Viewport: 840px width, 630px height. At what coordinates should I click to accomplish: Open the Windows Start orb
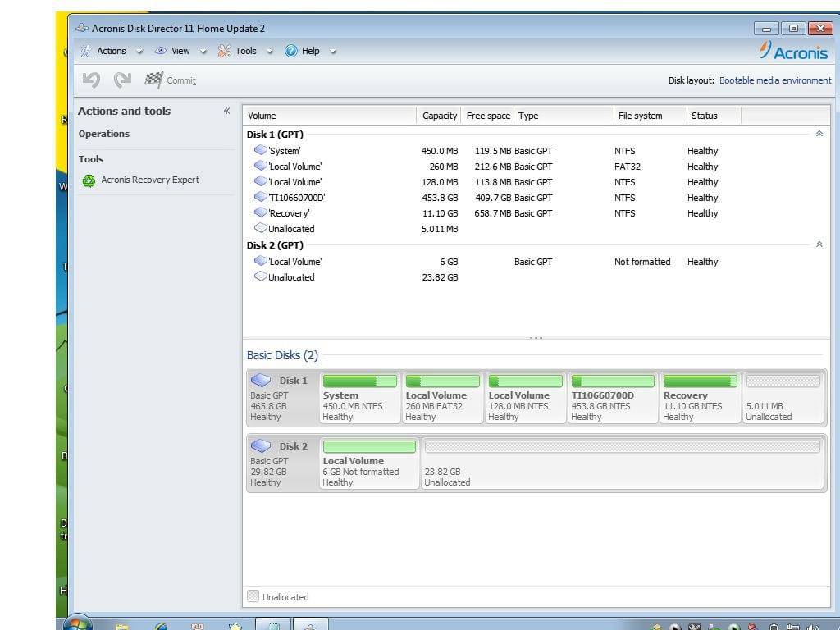tap(78, 623)
